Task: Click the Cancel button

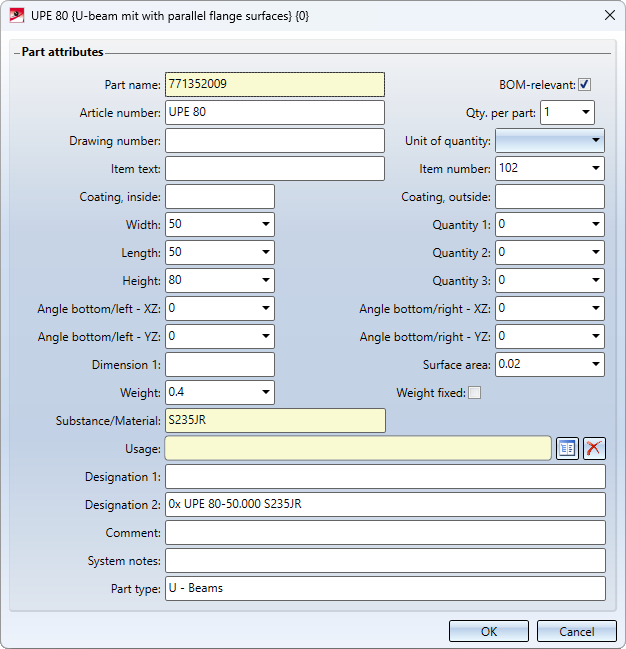Action: coord(577,632)
